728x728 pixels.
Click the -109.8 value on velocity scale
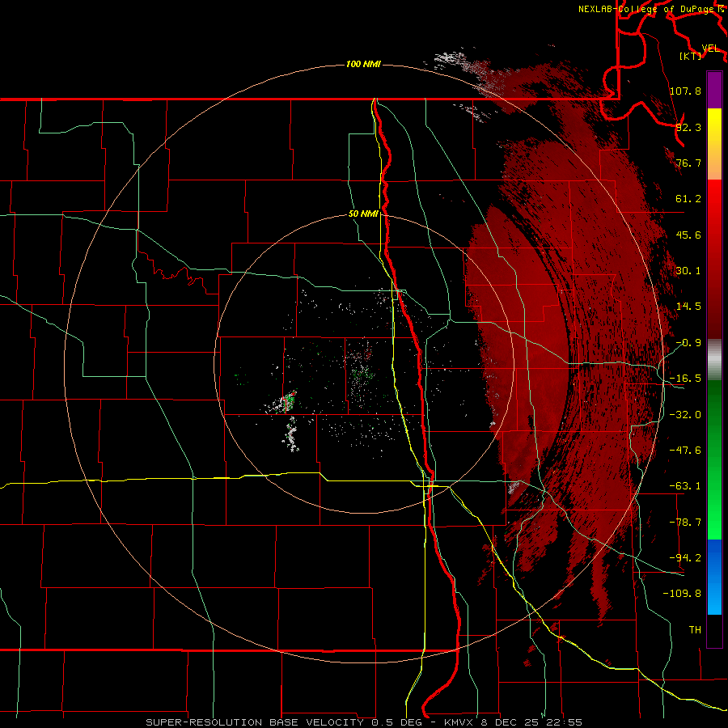click(682, 594)
